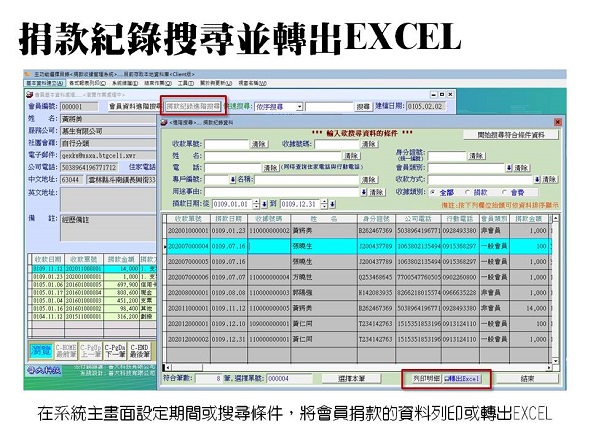Clear the 收款單號 field with 清除
590x442 pixels.
point(259,144)
